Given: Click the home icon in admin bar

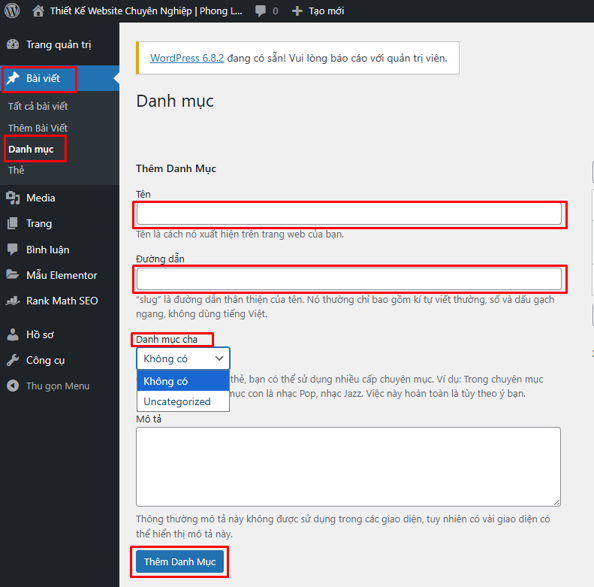Looking at the screenshot, I should coord(38,11).
